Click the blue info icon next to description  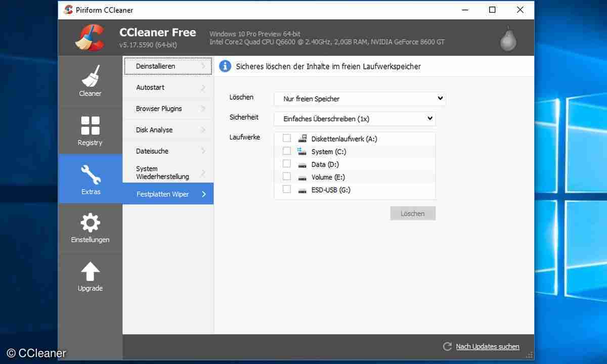(225, 66)
